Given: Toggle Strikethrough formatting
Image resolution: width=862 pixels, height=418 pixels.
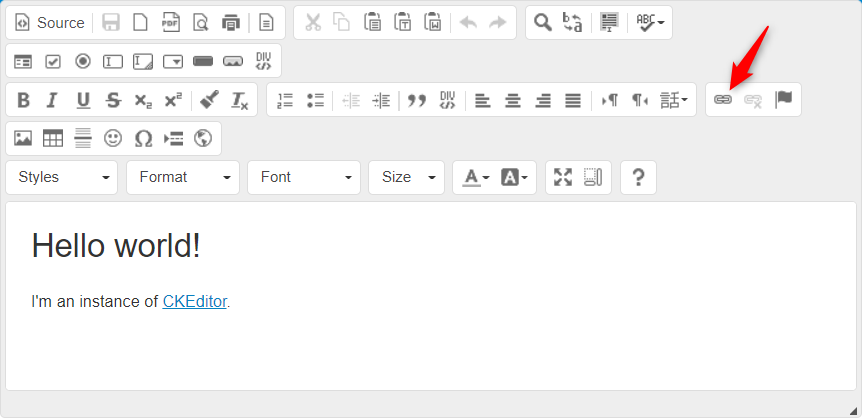Looking at the screenshot, I should click(113, 100).
